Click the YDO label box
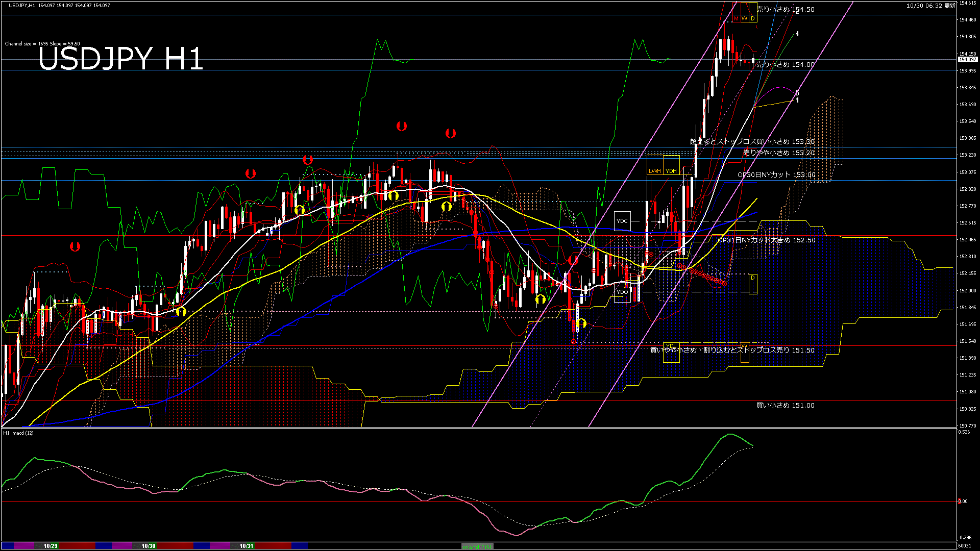Screen dimensions: 980x551 (622, 292)
